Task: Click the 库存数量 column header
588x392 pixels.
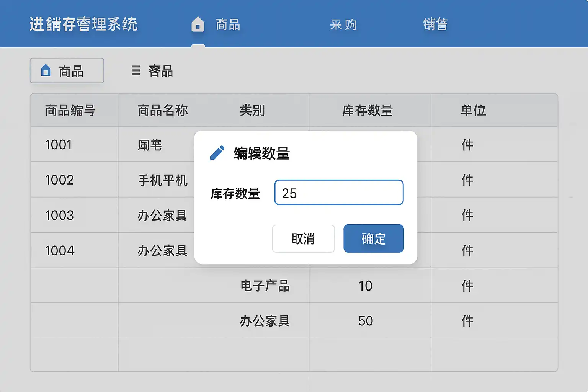Action: click(x=367, y=111)
